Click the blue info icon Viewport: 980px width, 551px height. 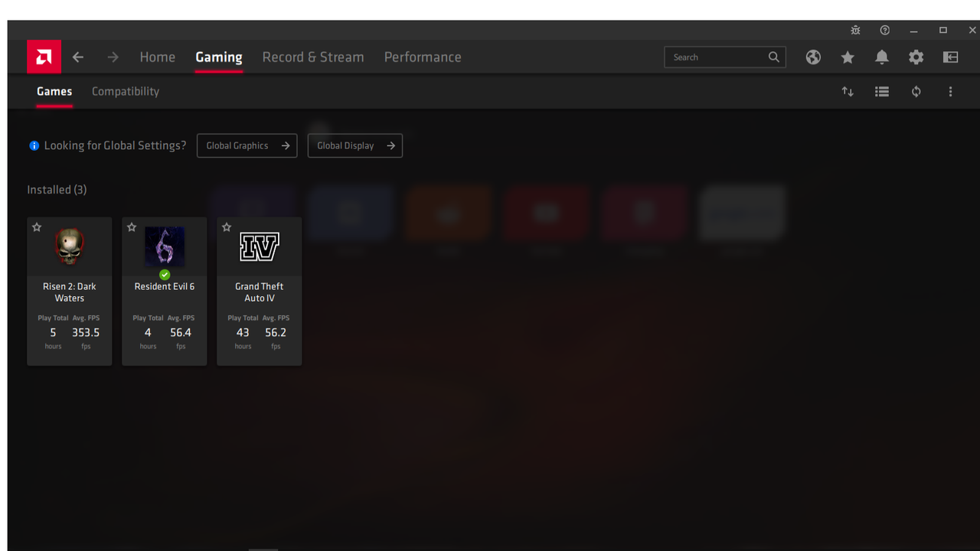click(x=34, y=145)
